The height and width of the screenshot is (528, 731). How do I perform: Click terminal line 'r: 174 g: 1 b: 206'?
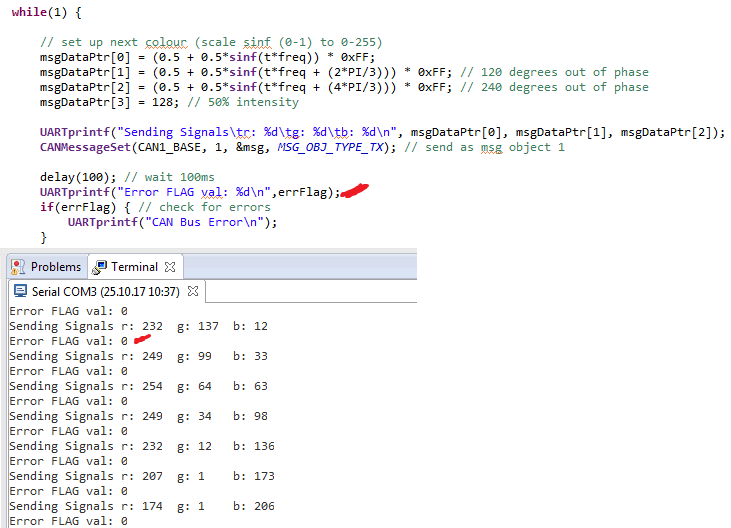pyautogui.click(x=142, y=506)
